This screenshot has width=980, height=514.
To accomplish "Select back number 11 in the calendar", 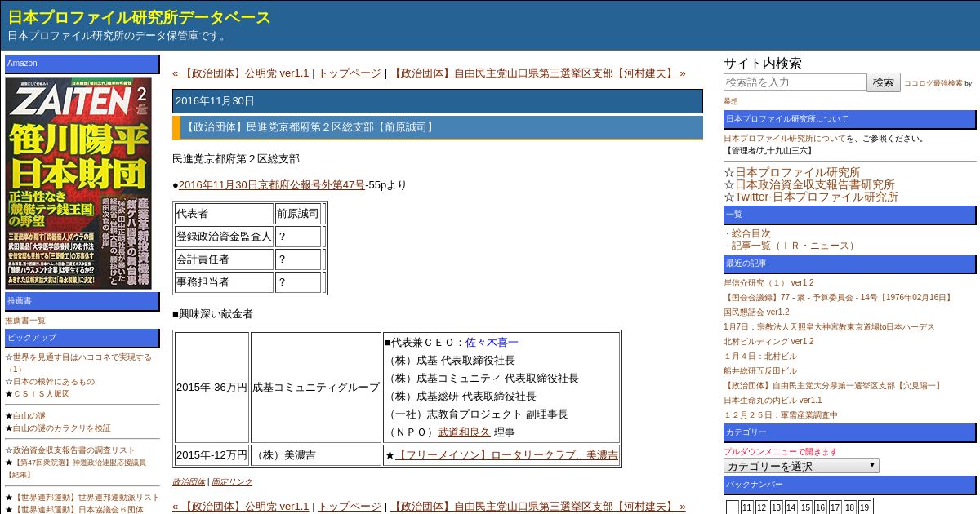I will [x=746, y=507].
